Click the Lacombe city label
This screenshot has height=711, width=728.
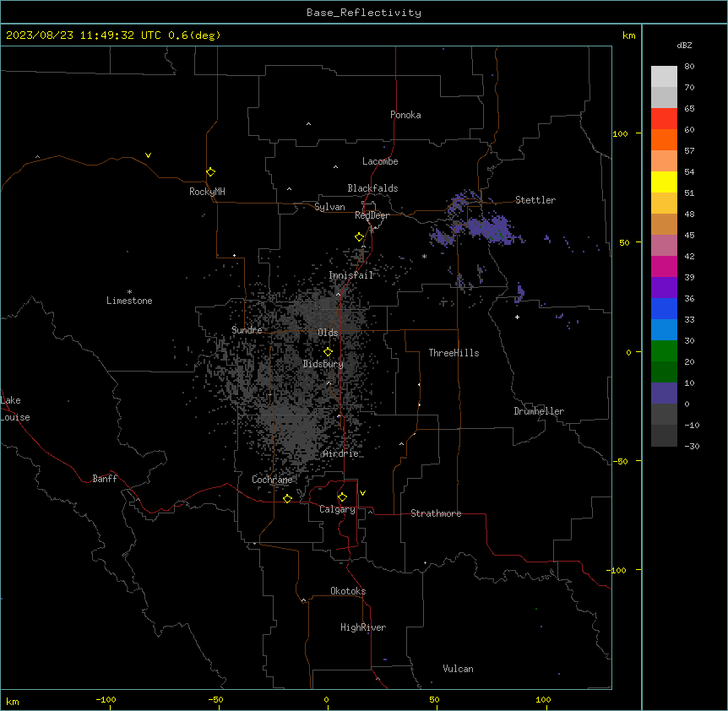[x=380, y=161]
